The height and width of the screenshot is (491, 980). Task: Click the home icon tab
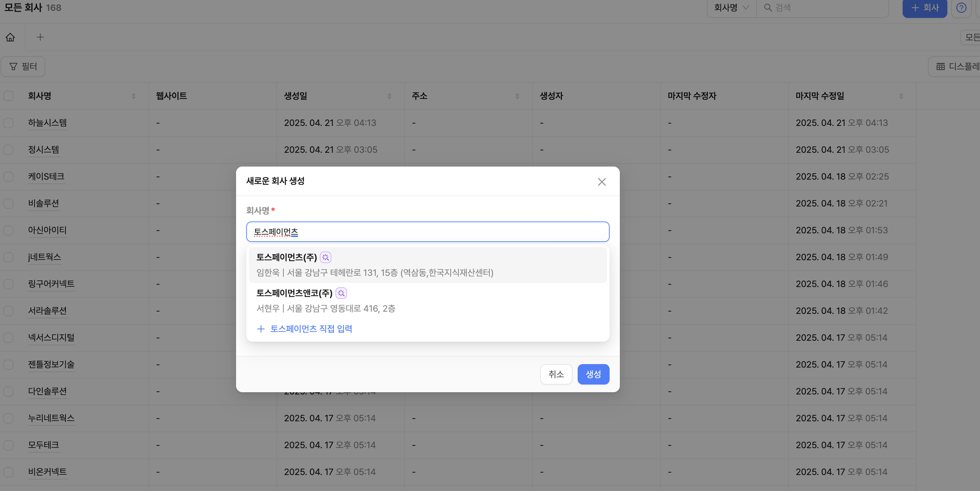[x=10, y=37]
